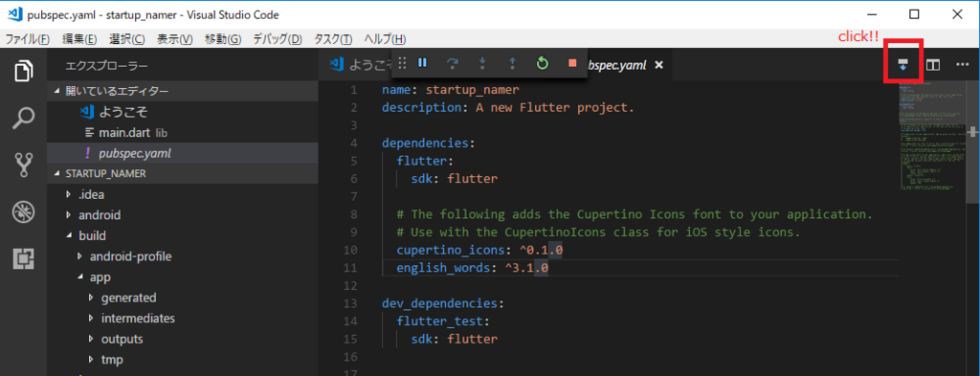Close the pubspec.yaml tab

pos(658,64)
